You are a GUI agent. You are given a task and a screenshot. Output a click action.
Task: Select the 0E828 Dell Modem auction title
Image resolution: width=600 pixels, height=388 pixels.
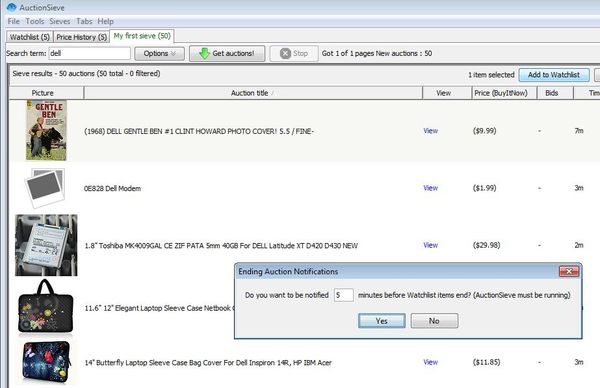click(x=112, y=188)
